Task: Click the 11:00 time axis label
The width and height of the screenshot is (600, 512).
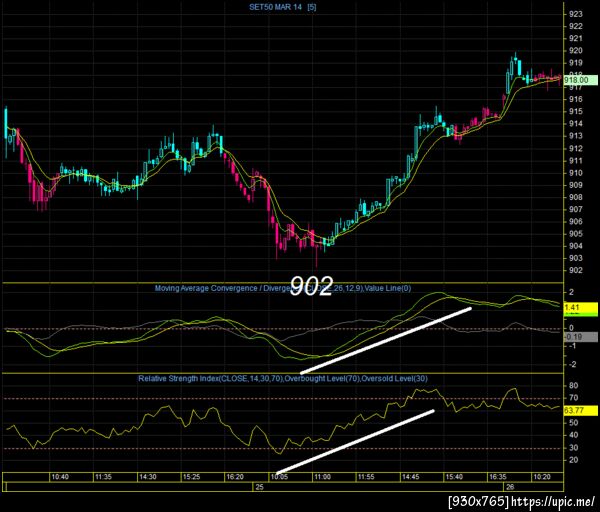Action: [322, 477]
